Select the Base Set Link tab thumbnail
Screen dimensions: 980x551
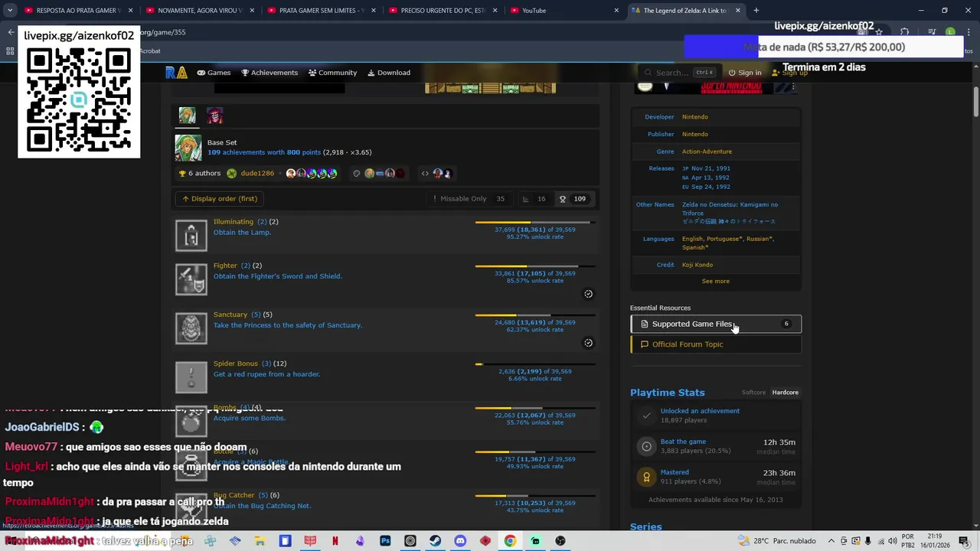tap(188, 116)
